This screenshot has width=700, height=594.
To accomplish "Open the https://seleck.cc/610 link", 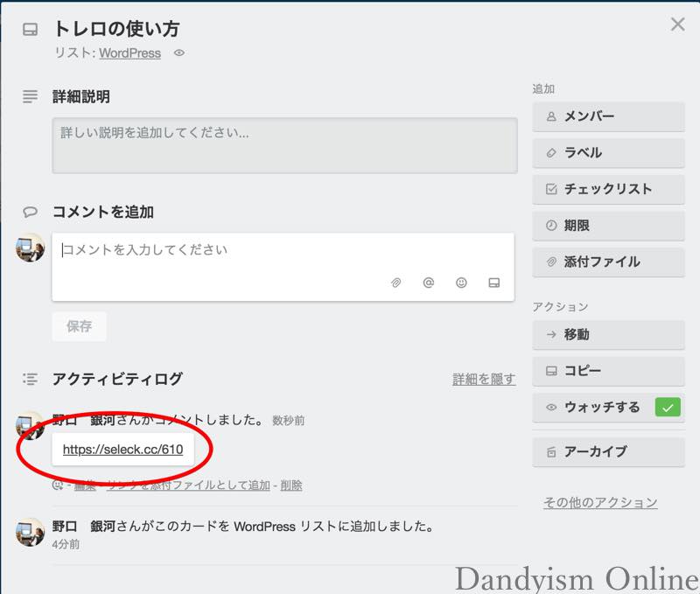I will [122, 450].
